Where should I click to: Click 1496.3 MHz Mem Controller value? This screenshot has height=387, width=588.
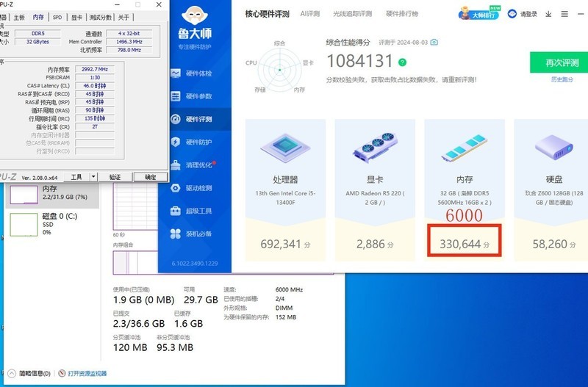point(129,42)
